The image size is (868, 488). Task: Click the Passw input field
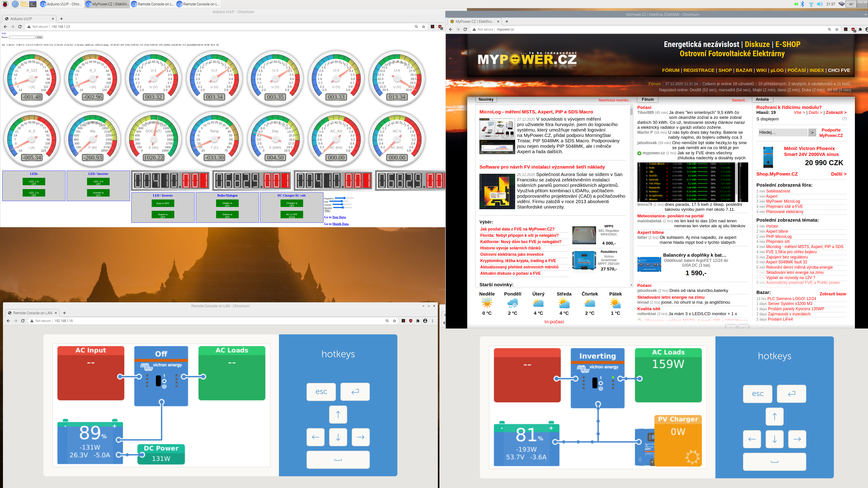click(22, 37)
